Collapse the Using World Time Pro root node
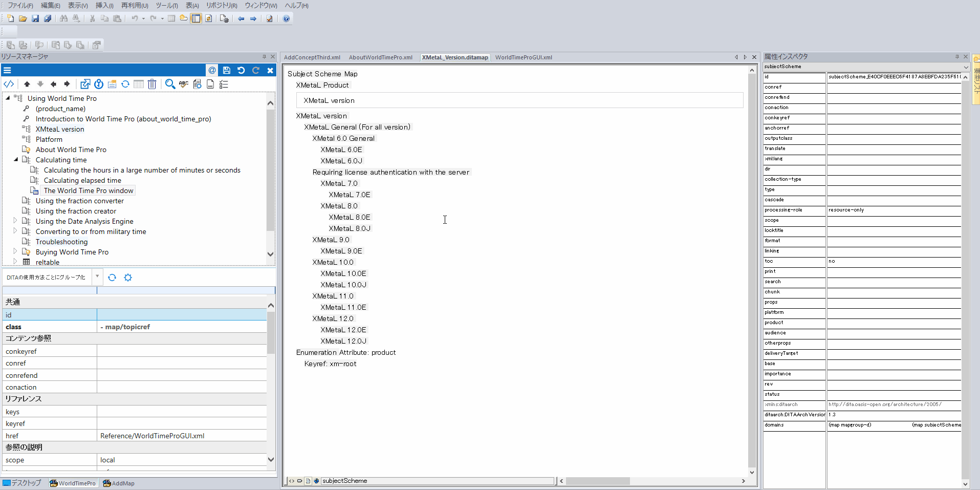The height and width of the screenshot is (490, 980). (8, 98)
